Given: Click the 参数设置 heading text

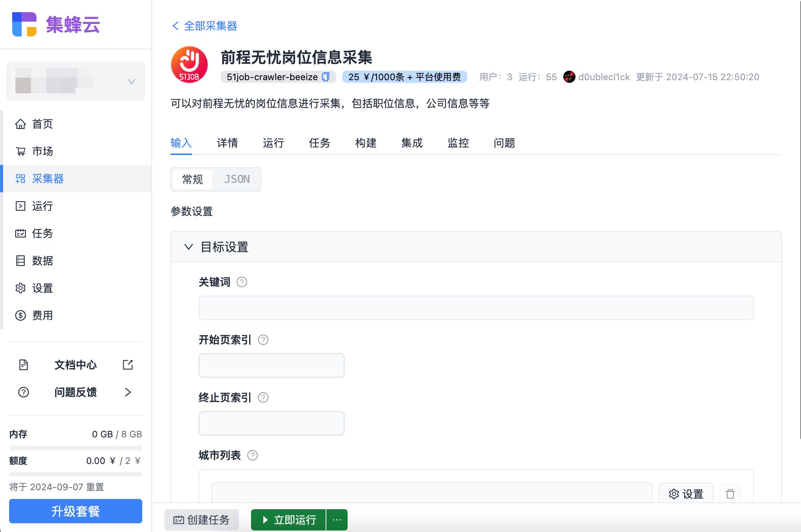Looking at the screenshot, I should pos(192,211).
